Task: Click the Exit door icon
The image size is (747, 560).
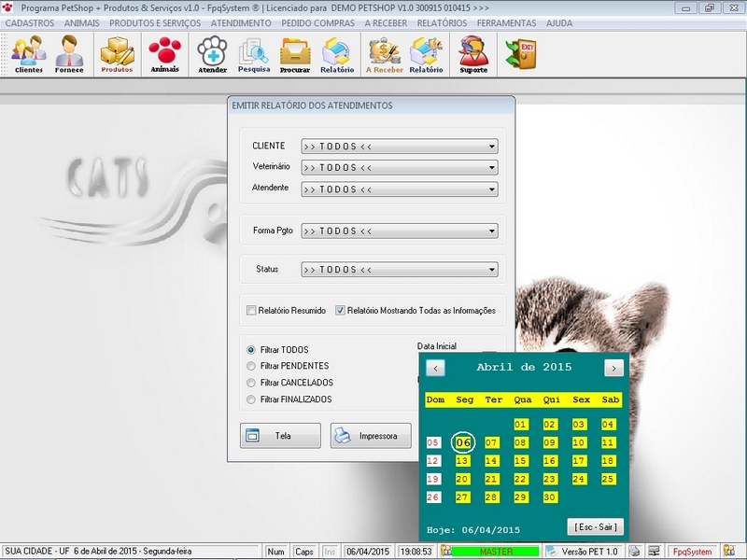Action: [521, 54]
